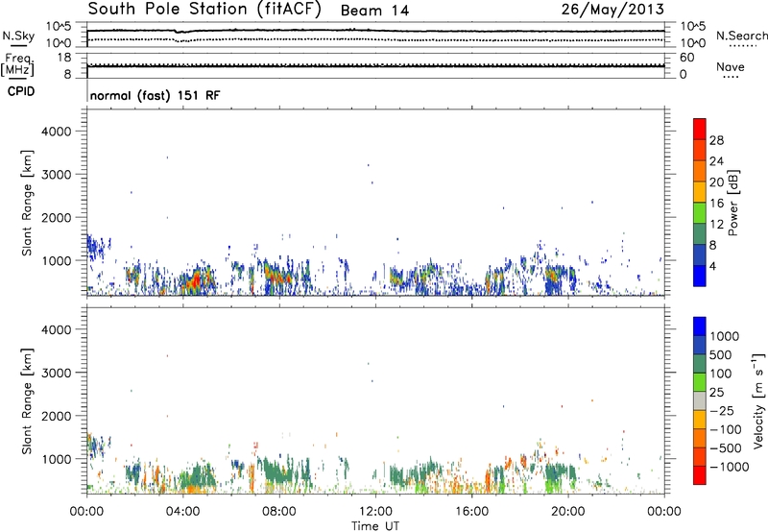Image resolution: width=768 pixels, height=532 pixels.
Task: Click the Velocity panel's "Slant Range [km]" label
Action: [x=27, y=400]
